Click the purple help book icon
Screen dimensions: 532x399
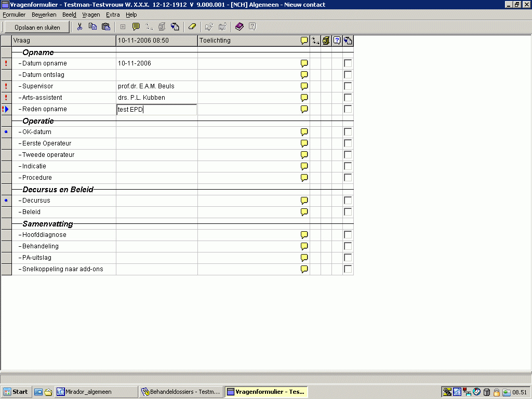pyautogui.click(x=239, y=27)
